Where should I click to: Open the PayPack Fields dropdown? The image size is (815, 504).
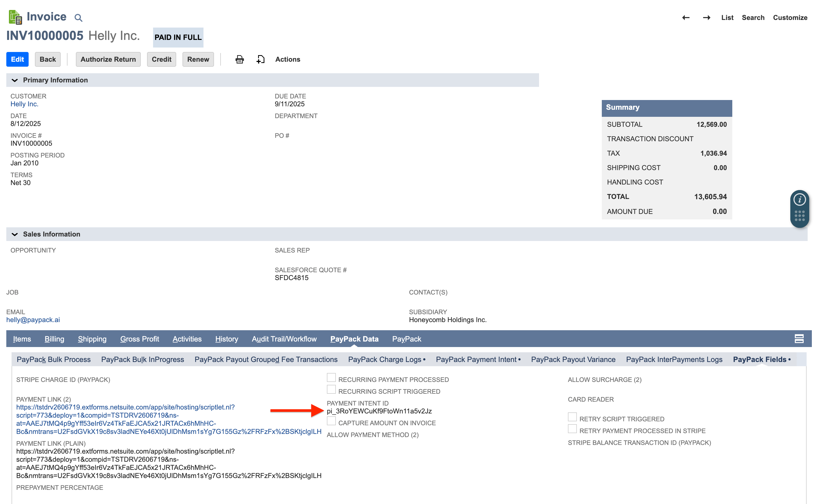pos(789,359)
